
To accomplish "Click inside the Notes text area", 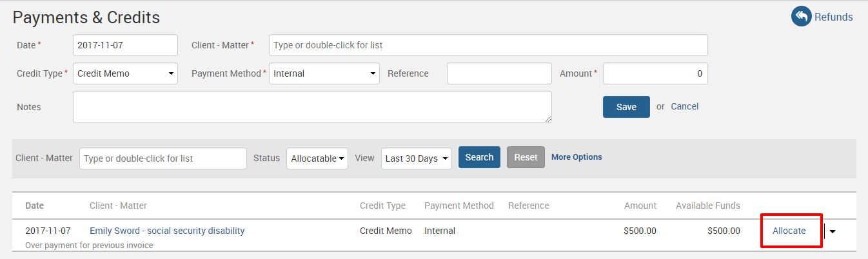I will 312,107.
